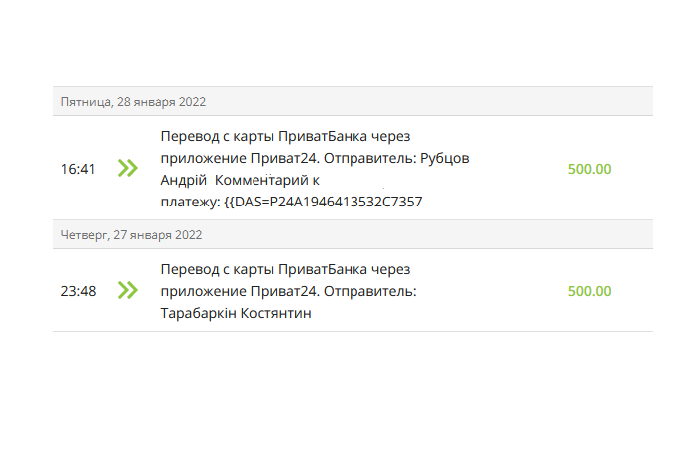The width and height of the screenshot is (699, 457).
Task: Select the 23:48 transaction time
Action: click(78, 291)
